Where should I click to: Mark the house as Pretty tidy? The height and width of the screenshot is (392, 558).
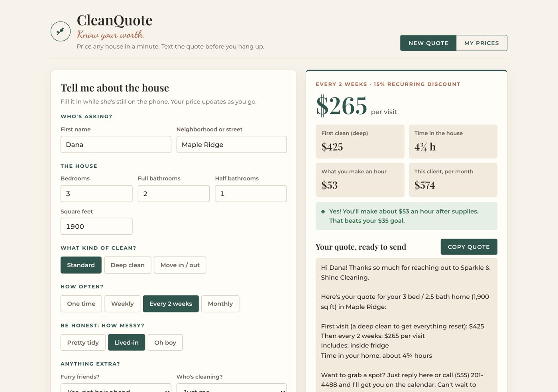(83, 343)
